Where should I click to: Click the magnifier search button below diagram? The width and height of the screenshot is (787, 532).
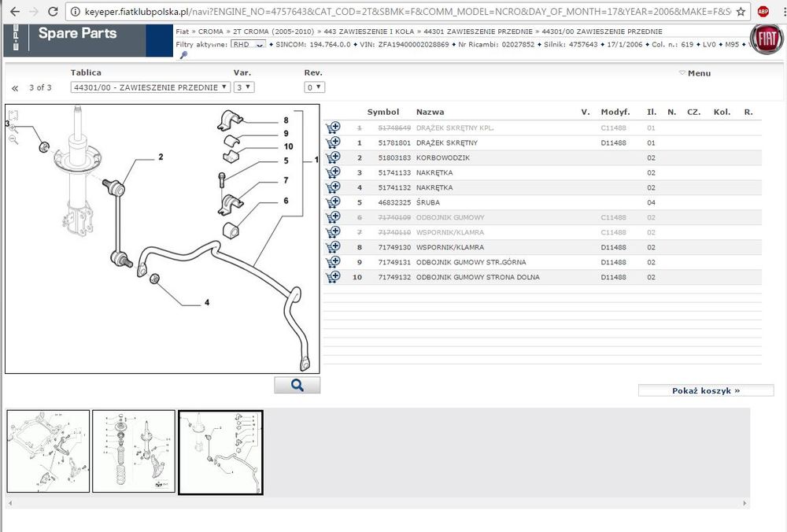(297, 385)
